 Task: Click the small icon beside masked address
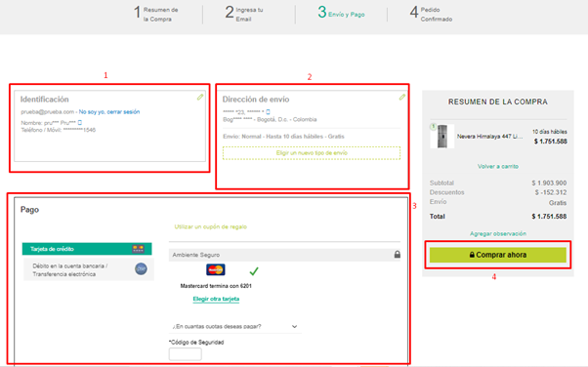[x=268, y=111]
